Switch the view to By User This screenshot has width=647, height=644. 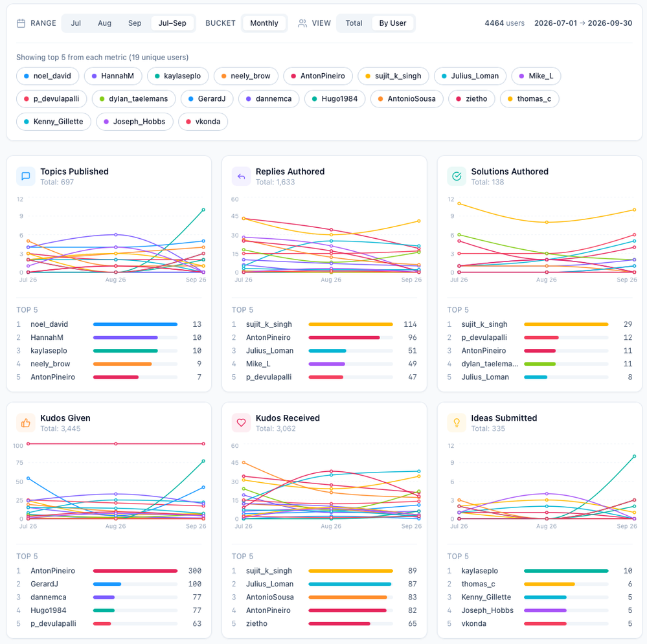click(x=393, y=23)
